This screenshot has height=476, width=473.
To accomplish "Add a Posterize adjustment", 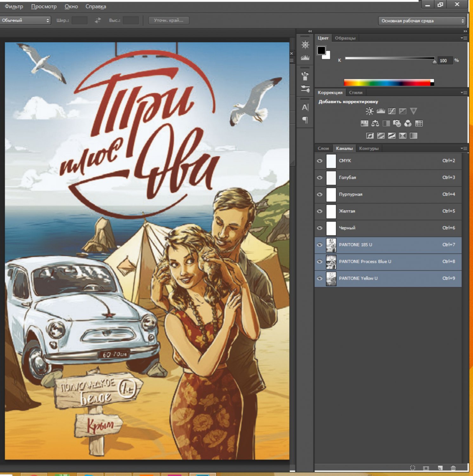I will (381, 136).
